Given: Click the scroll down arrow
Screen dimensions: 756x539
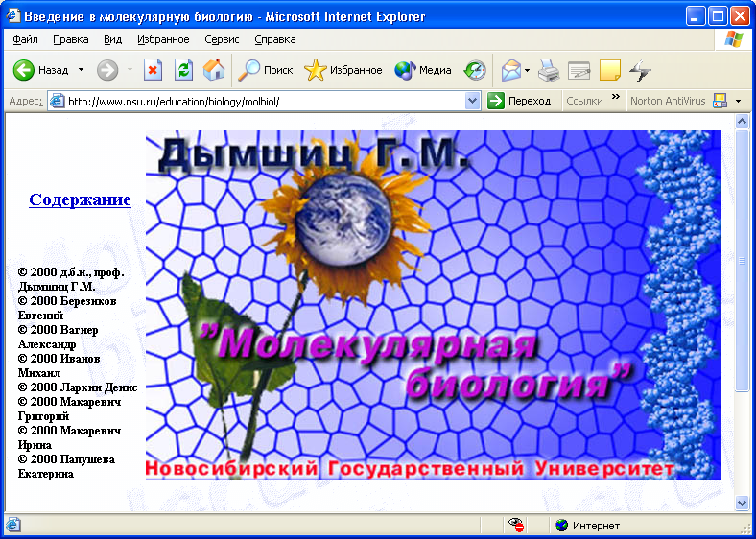Looking at the screenshot, I should point(742,504).
